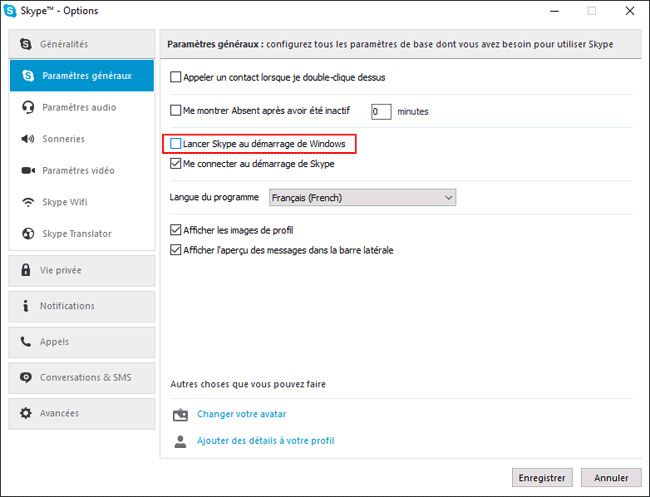Expand the Notifications section

click(x=82, y=306)
